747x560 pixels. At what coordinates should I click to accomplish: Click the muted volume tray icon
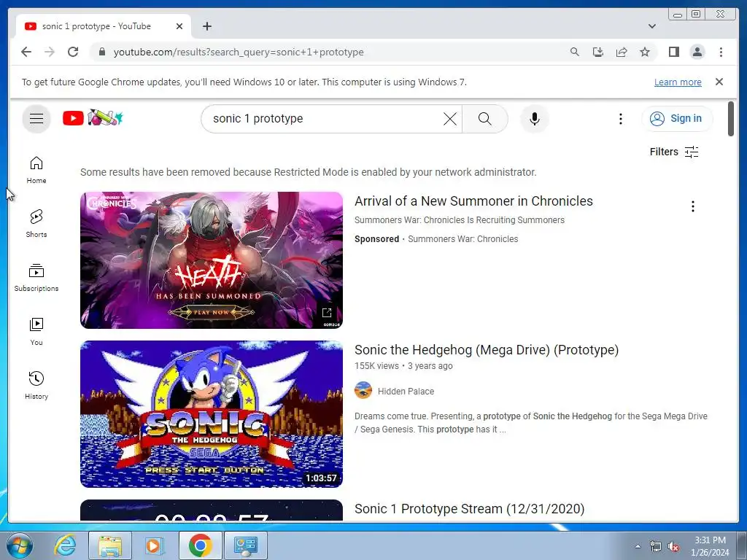coord(673,547)
